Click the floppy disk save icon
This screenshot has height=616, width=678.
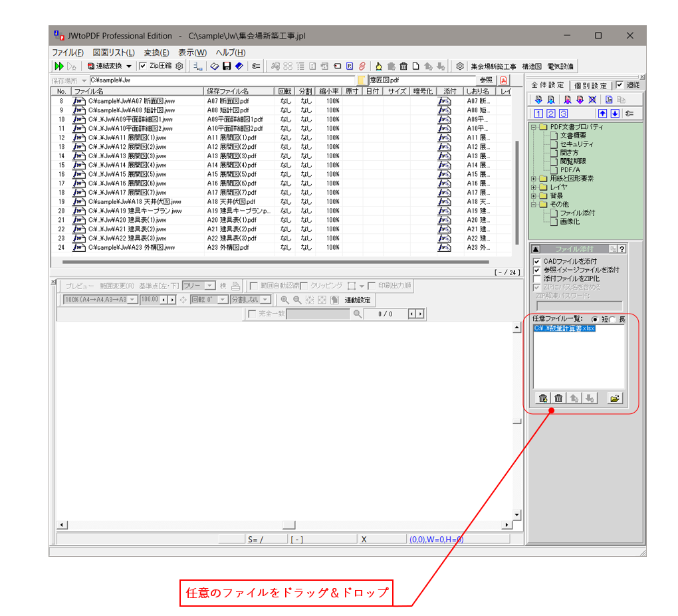pos(227,66)
